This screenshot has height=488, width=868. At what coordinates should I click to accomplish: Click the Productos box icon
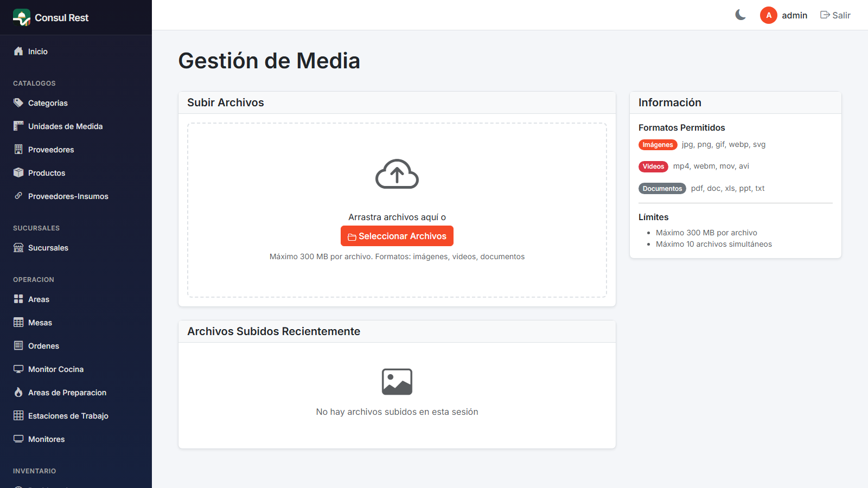click(18, 172)
